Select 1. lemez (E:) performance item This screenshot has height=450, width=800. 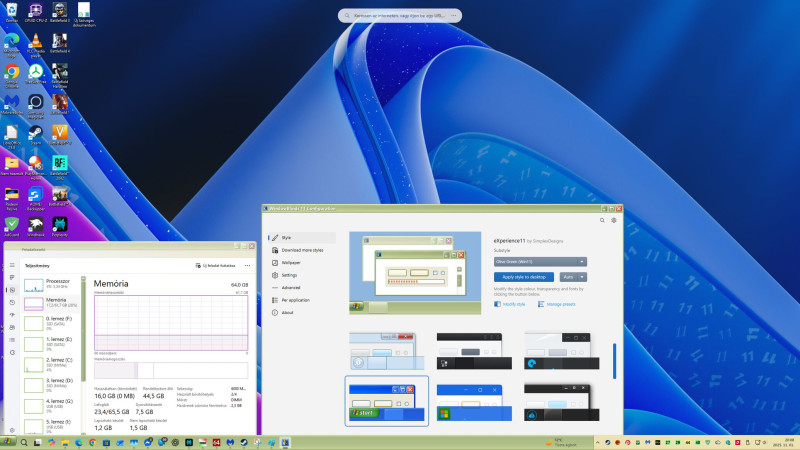coord(51,344)
